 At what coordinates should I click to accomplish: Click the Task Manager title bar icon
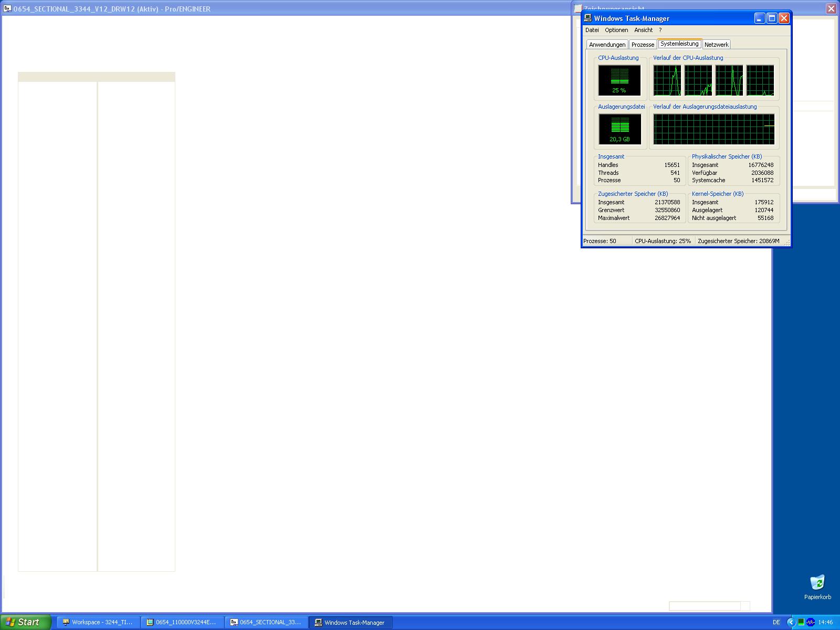point(588,18)
